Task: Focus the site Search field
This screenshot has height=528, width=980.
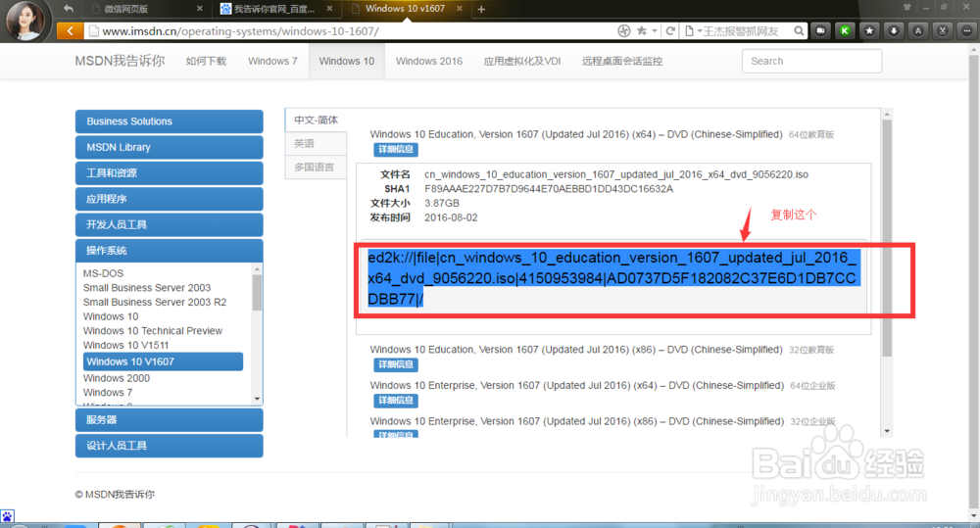Action: (811, 62)
